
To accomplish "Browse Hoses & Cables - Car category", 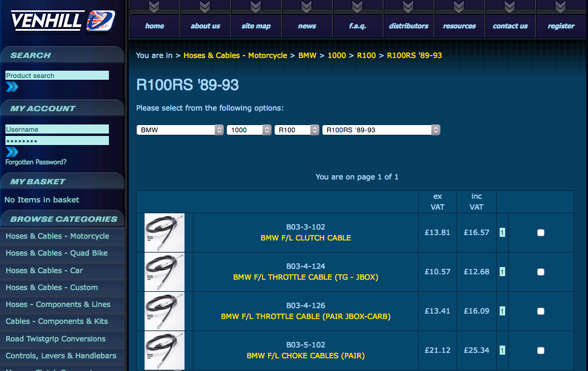I will click(44, 271).
